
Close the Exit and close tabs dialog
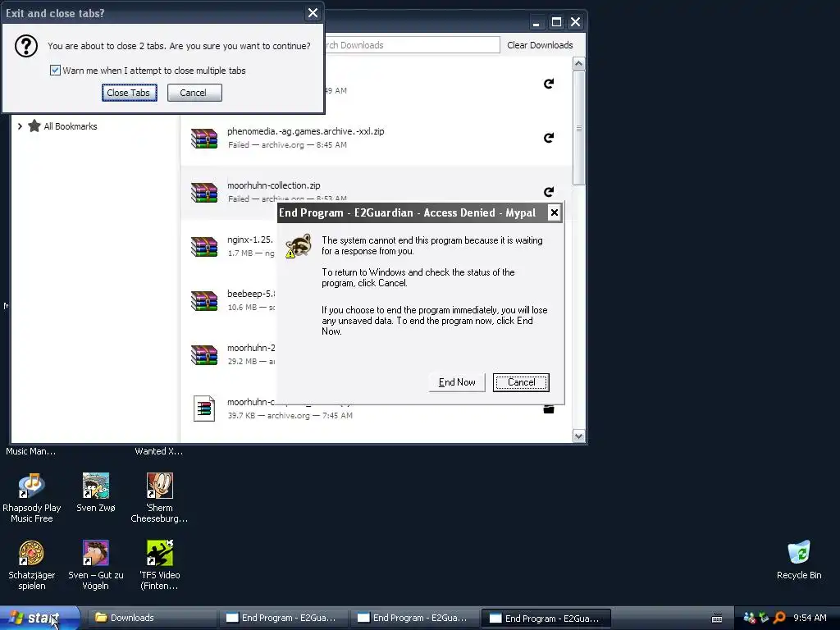[313, 13]
